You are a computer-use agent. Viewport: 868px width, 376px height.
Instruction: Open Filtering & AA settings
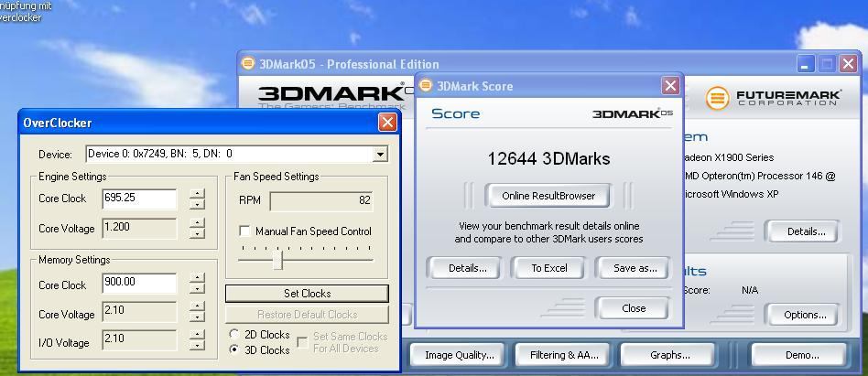[x=563, y=355]
